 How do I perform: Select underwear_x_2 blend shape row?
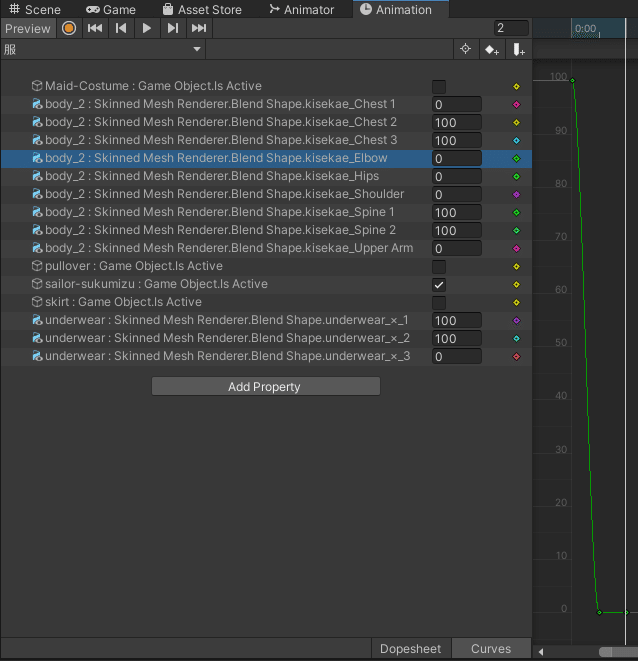pos(266,339)
